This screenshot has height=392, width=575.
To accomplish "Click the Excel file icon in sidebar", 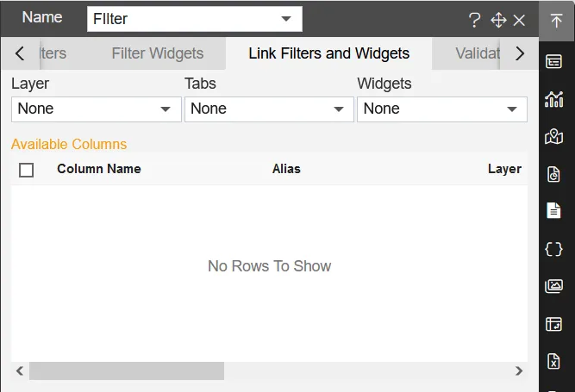I will point(554,362).
